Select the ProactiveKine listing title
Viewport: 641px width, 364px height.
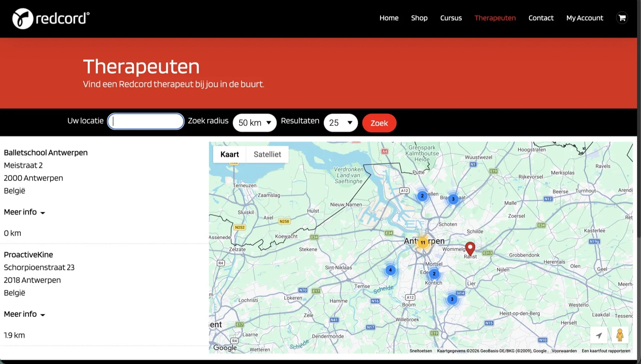28,255
